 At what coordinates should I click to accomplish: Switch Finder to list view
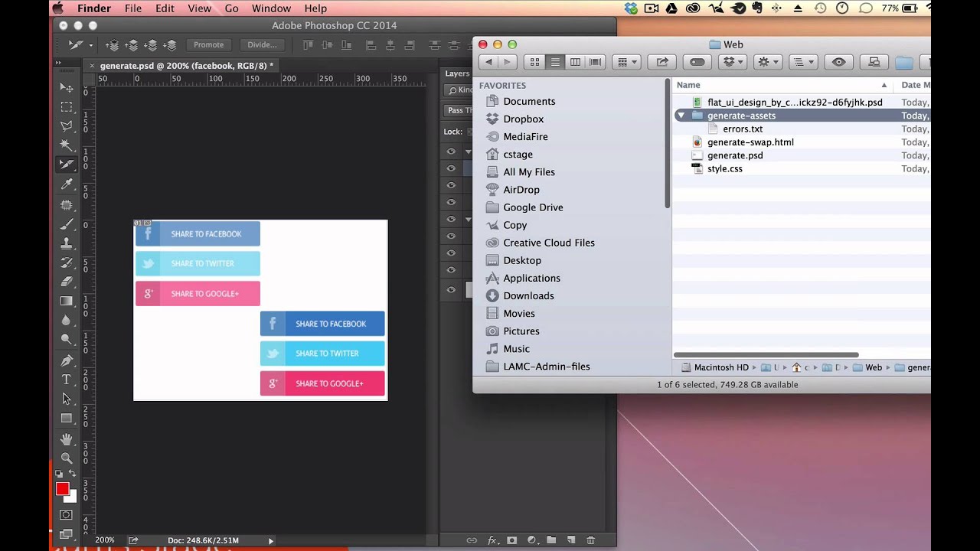555,62
